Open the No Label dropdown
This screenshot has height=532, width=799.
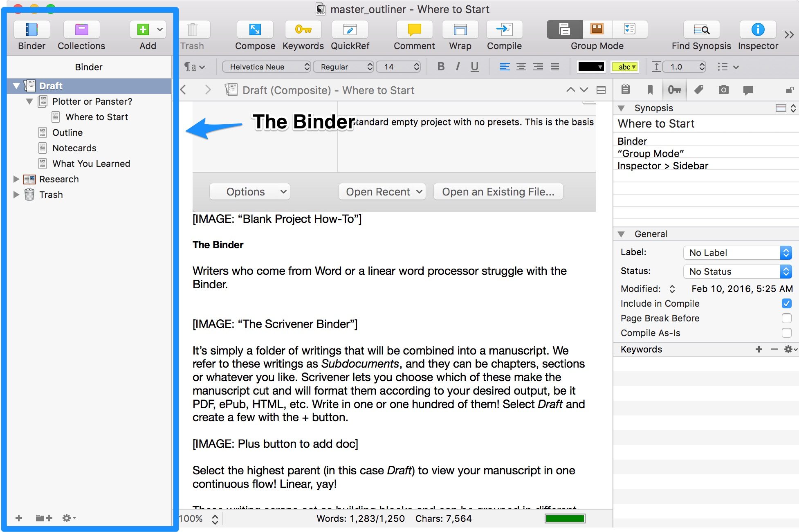tap(738, 253)
